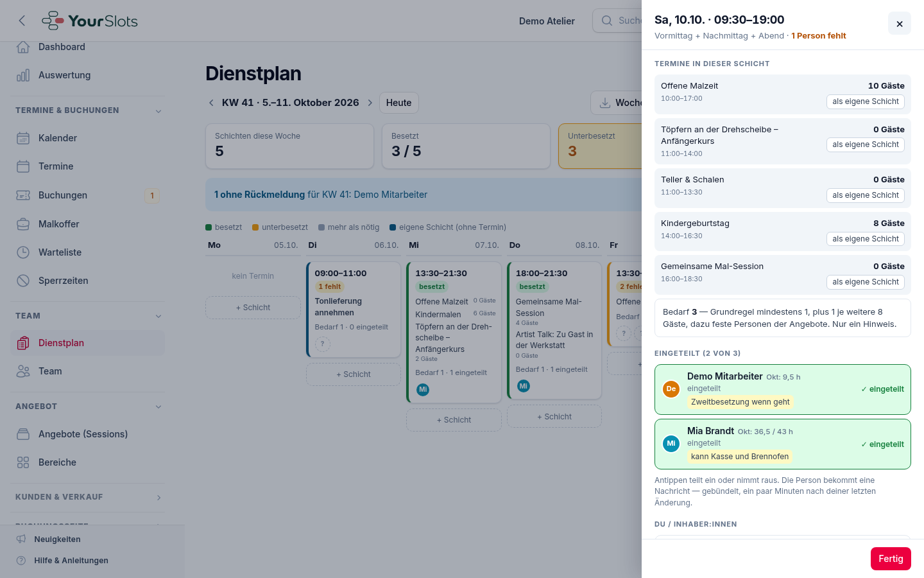Open Warteliste in the sidebar
This screenshot has width=924, height=578.
(x=87, y=252)
